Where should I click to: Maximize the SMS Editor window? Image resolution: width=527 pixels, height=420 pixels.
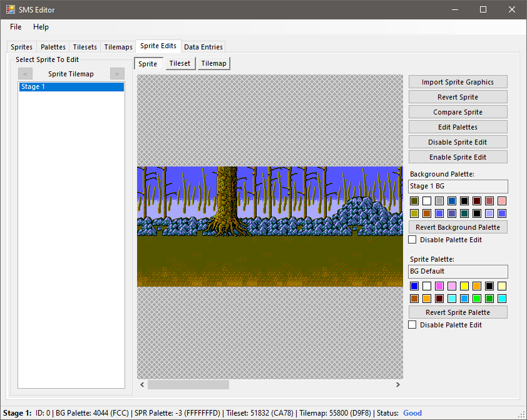coord(483,9)
